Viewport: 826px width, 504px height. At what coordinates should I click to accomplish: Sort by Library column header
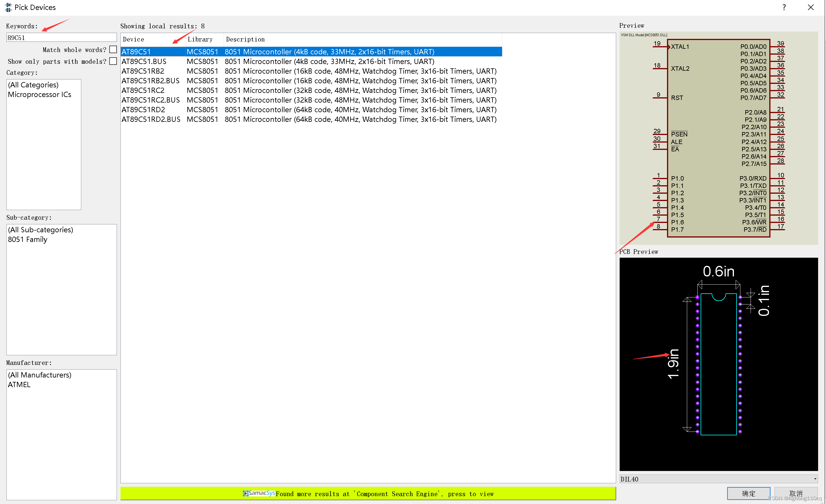(x=200, y=39)
